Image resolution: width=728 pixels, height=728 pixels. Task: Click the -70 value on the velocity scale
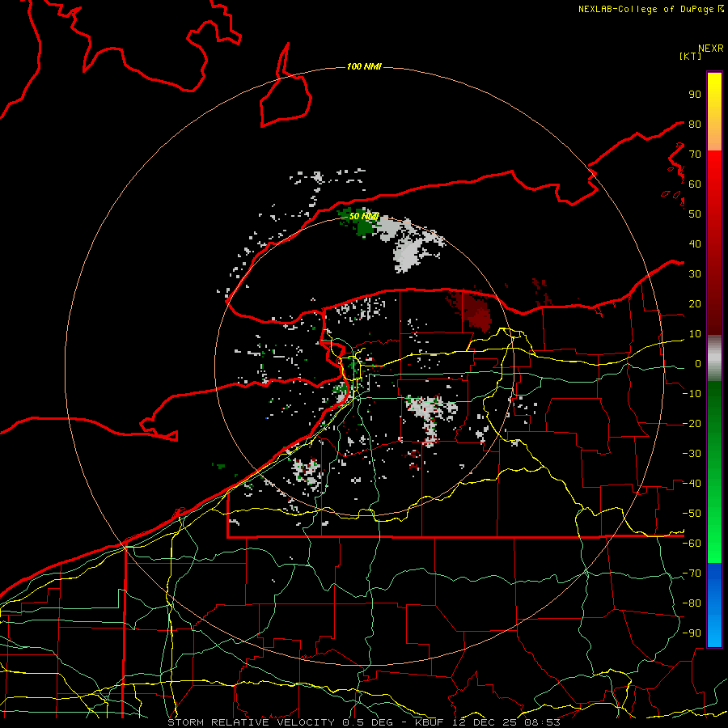pos(692,574)
